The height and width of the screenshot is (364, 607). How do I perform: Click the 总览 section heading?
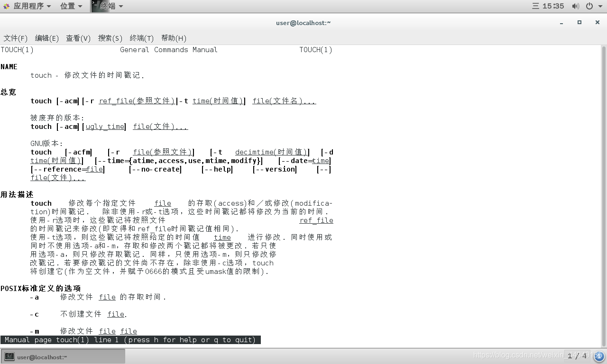[x=8, y=92]
